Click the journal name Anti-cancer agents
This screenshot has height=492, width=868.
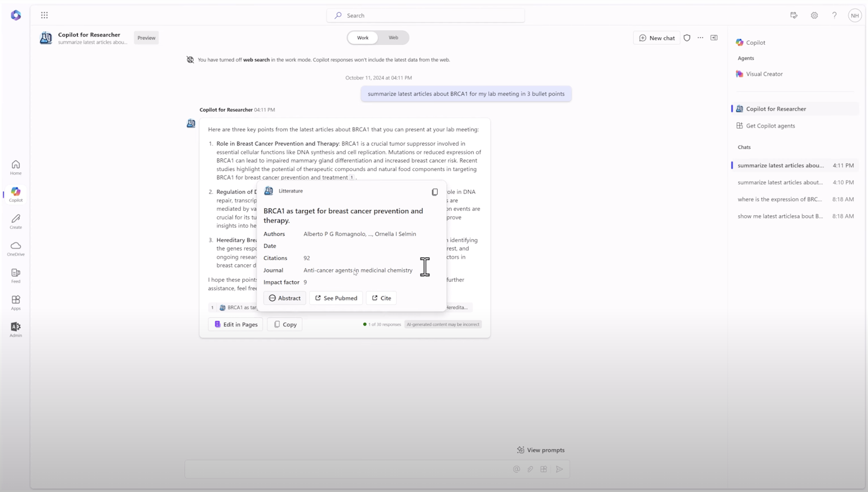pos(358,270)
